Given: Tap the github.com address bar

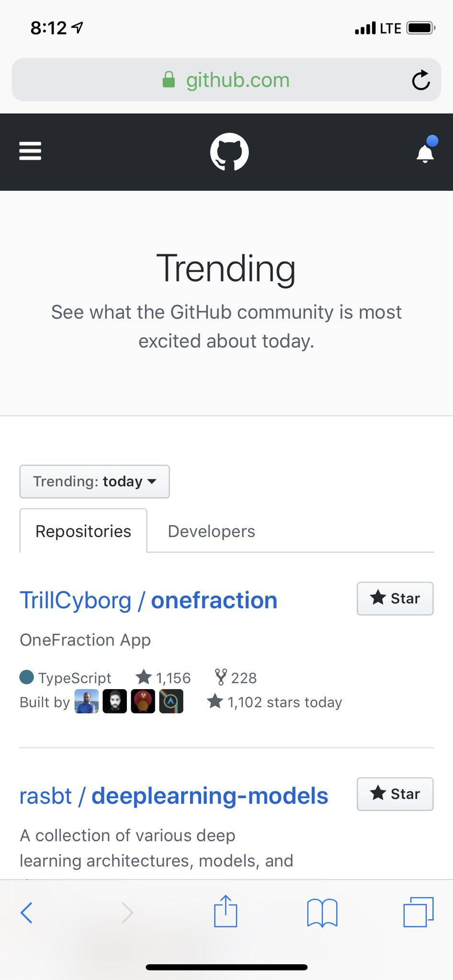Looking at the screenshot, I should pos(226,80).
